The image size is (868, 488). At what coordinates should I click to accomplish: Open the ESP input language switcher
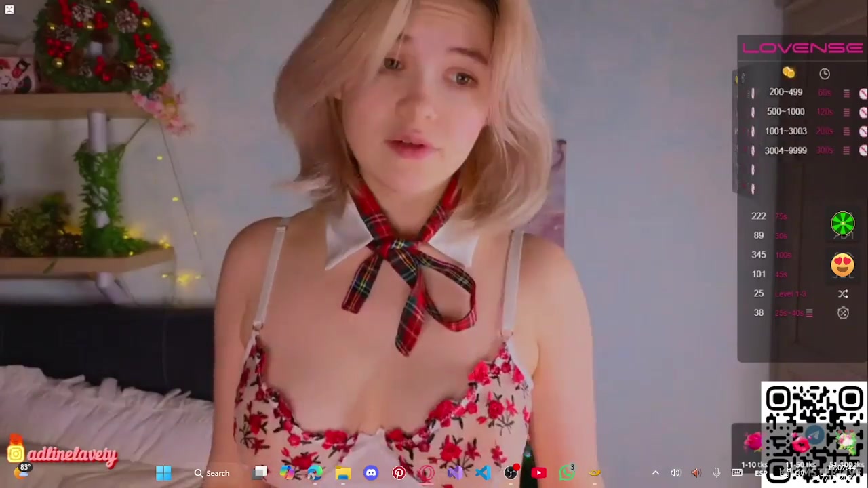click(x=760, y=473)
